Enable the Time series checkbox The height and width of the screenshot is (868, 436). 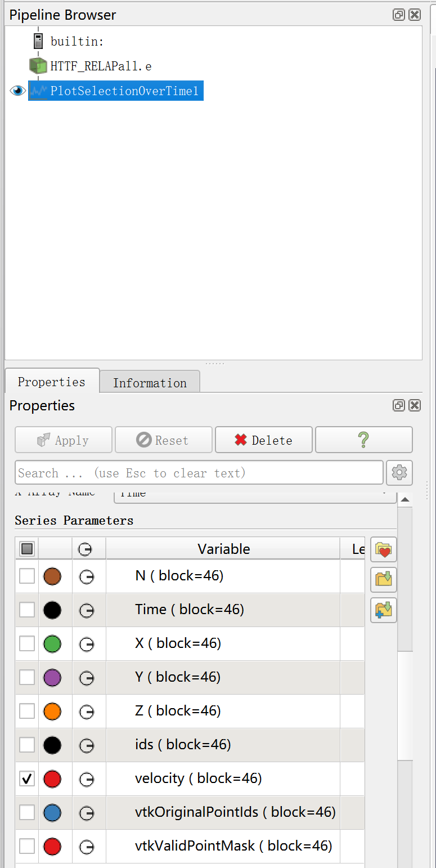(x=27, y=610)
